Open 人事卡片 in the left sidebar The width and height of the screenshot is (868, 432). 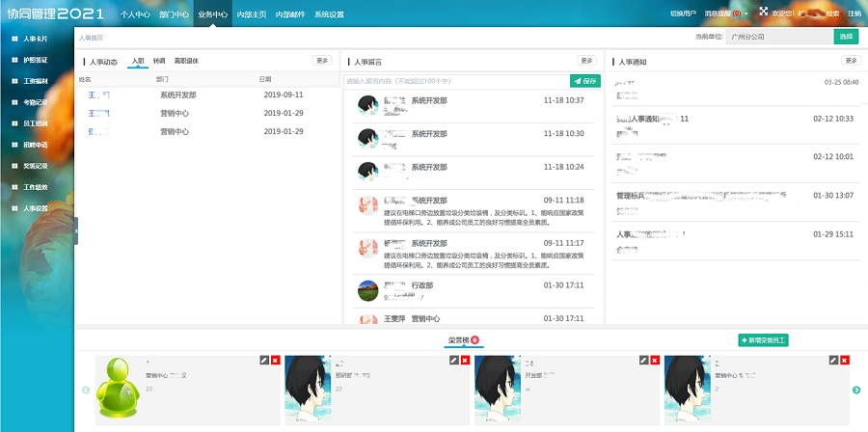pyautogui.click(x=35, y=39)
